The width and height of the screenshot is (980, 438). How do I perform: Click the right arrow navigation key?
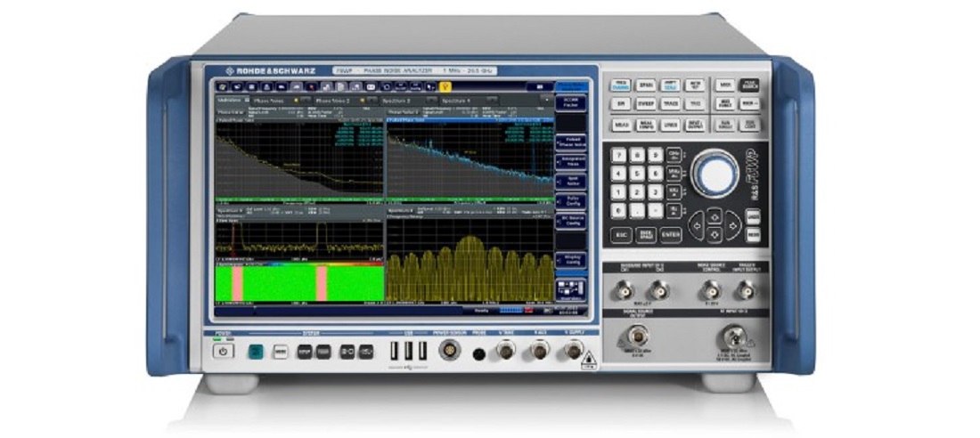[x=732, y=225]
